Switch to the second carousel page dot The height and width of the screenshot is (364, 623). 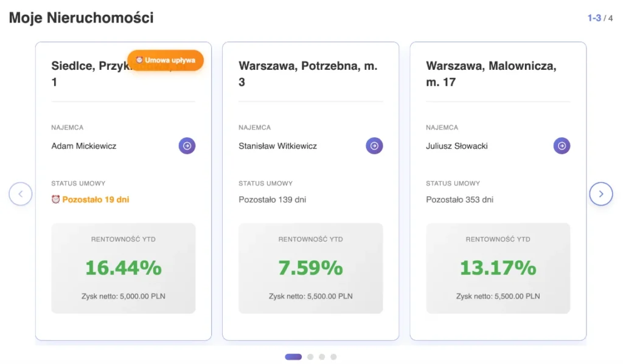click(310, 357)
